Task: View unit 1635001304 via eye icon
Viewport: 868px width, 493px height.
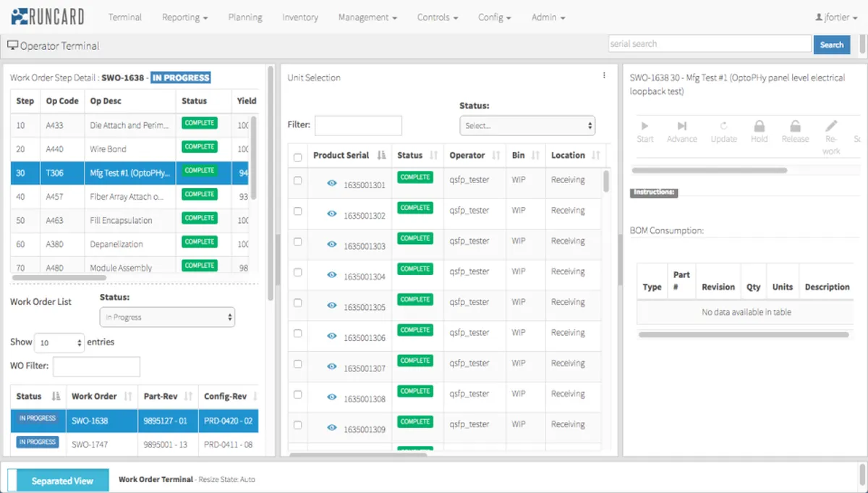Action: point(332,275)
